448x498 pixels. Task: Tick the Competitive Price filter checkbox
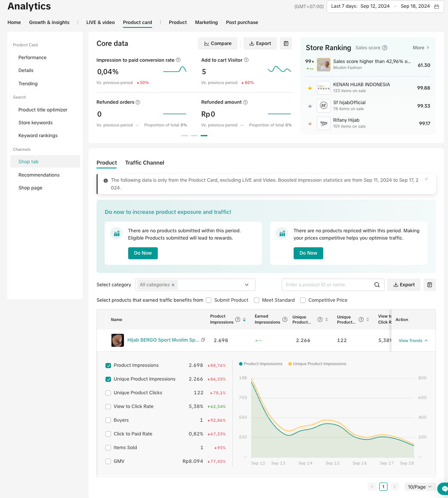coord(303,300)
